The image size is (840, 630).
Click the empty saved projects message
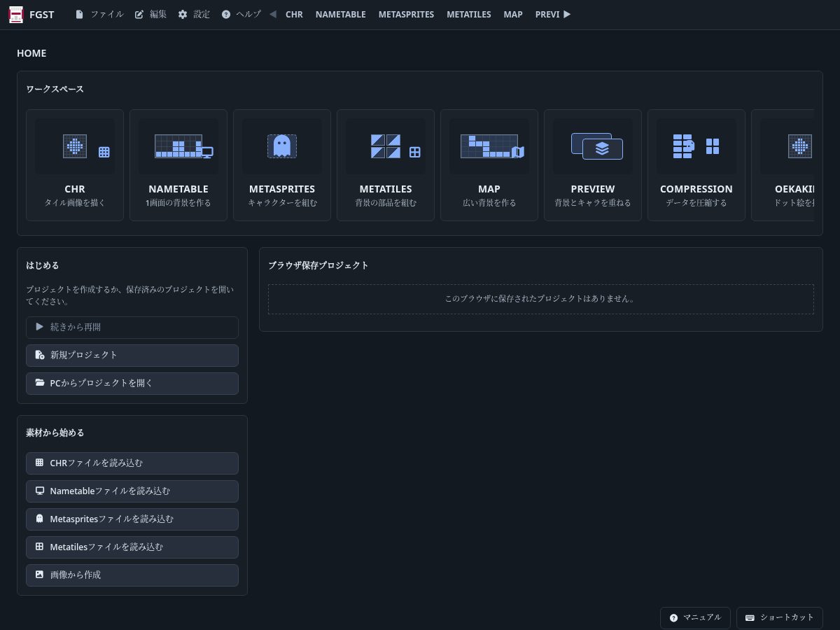(541, 299)
